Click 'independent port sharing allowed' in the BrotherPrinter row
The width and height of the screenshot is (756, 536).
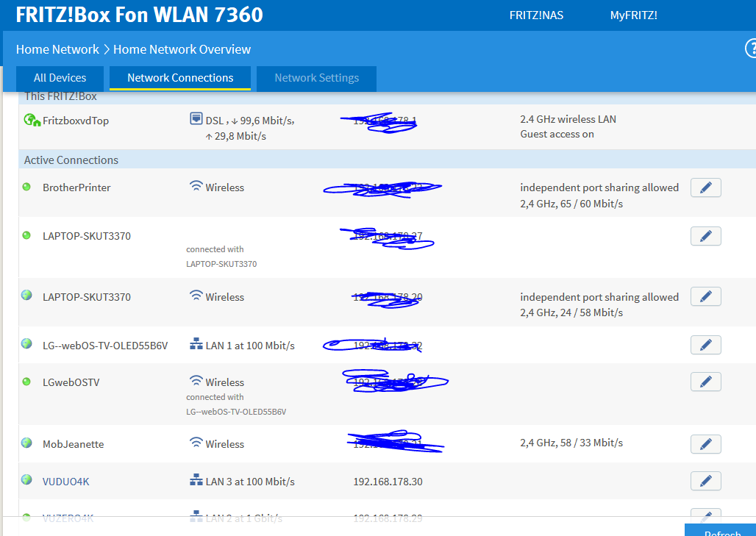[x=599, y=187]
